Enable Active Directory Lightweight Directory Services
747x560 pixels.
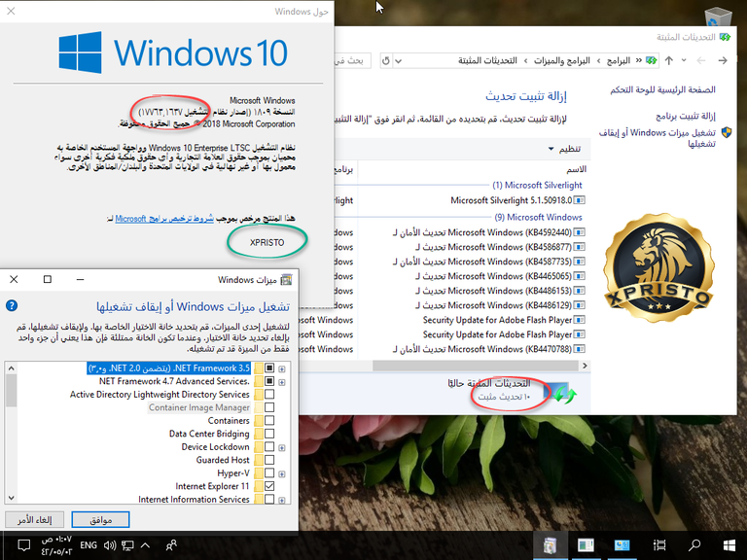click(x=269, y=395)
